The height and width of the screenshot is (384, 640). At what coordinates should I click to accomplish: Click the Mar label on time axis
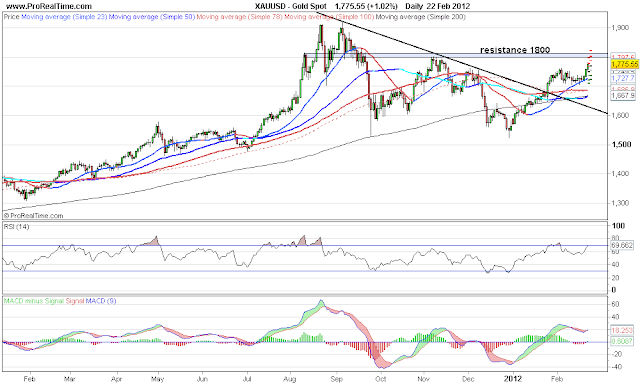(x=70, y=379)
